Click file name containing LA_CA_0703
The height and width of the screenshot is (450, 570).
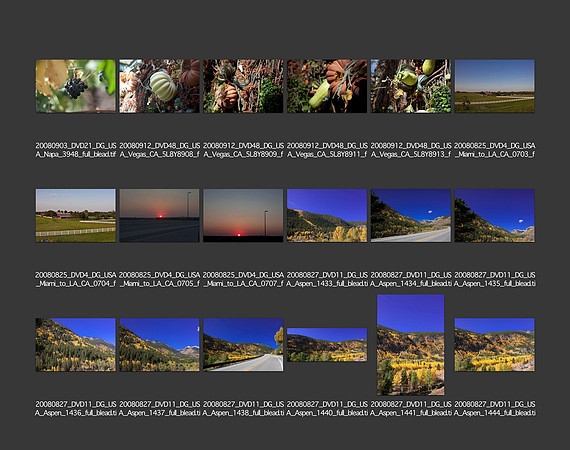tap(494, 150)
